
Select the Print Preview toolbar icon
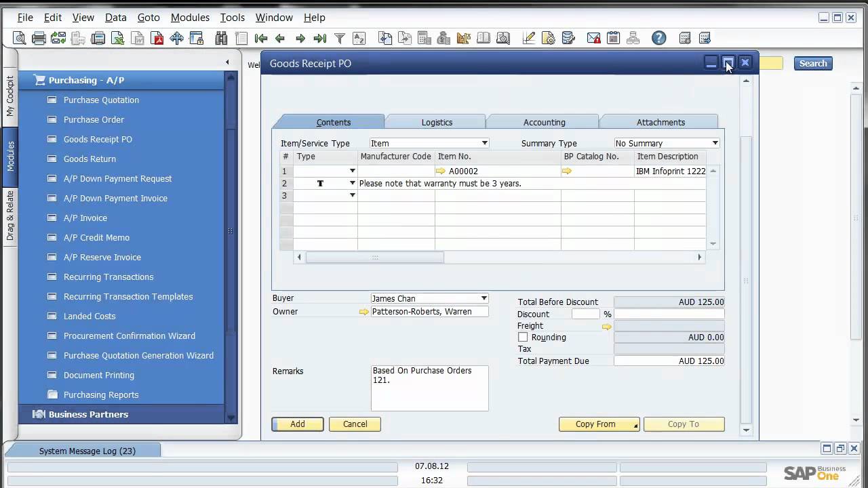point(18,38)
